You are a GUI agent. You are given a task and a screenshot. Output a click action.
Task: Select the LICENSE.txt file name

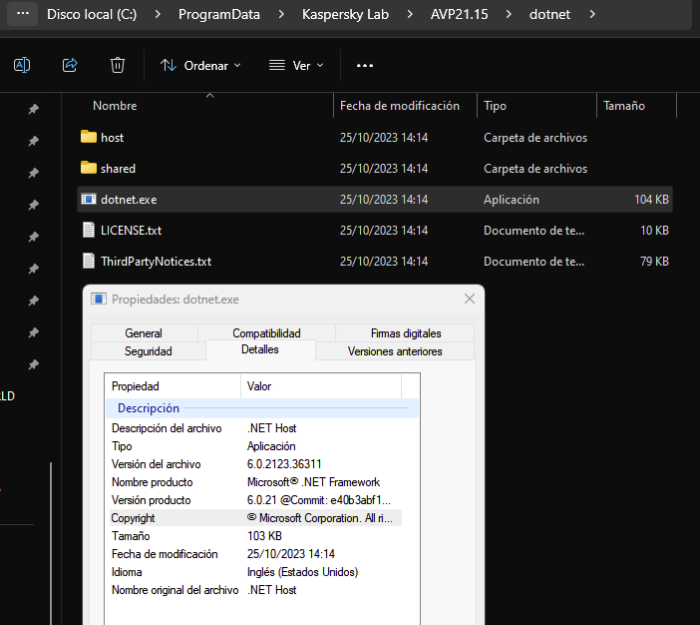[x=131, y=230]
